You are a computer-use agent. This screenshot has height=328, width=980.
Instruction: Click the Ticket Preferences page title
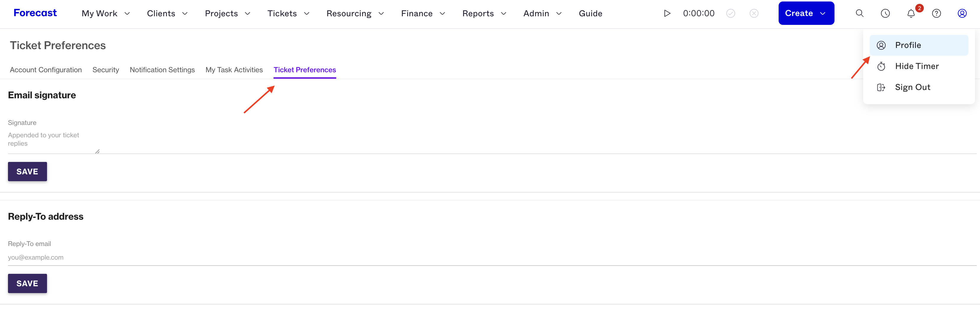click(x=58, y=45)
